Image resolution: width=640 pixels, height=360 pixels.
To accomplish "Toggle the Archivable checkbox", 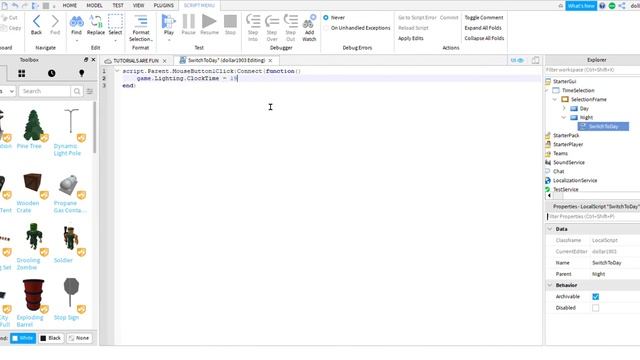I will pyautogui.click(x=596, y=297).
